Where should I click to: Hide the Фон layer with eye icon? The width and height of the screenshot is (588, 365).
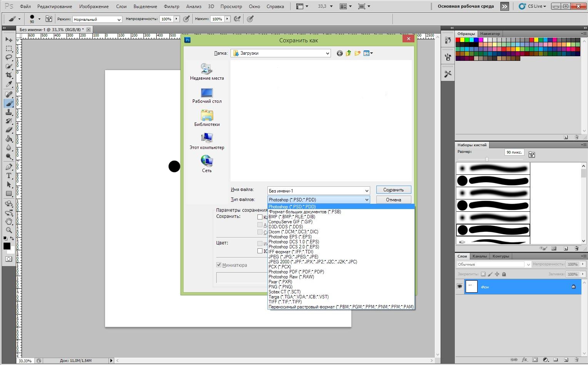(x=459, y=286)
